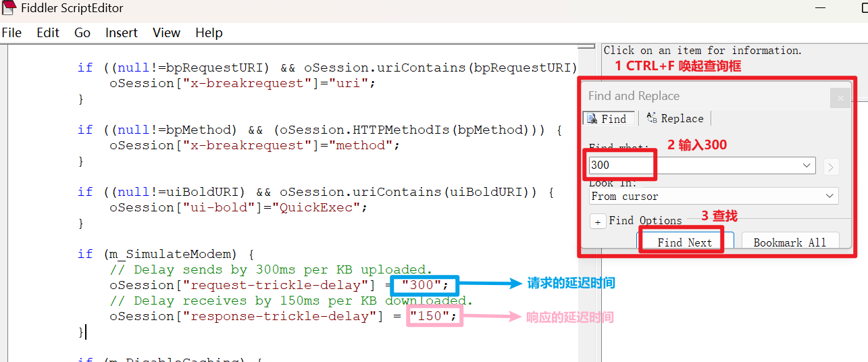Click the "From cursor" text in Look in
The height and width of the screenshot is (362, 868).
(x=624, y=196)
